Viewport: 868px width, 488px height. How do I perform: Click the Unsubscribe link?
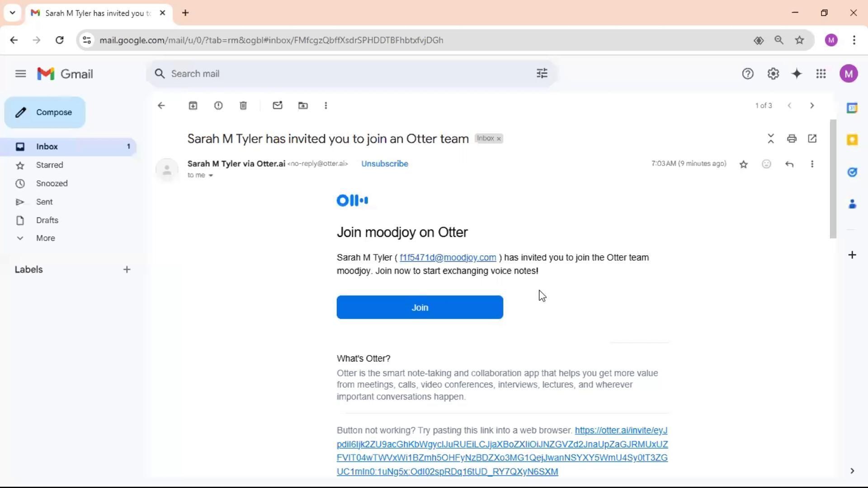[x=385, y=164]
